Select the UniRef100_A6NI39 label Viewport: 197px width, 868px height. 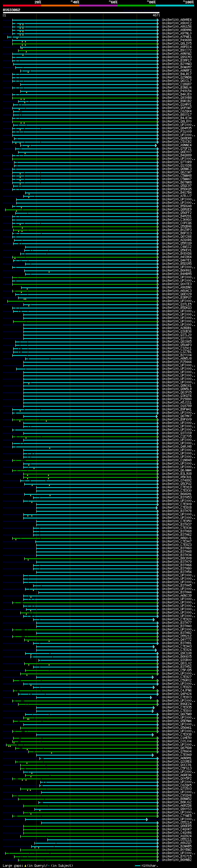tap(177, 596)
